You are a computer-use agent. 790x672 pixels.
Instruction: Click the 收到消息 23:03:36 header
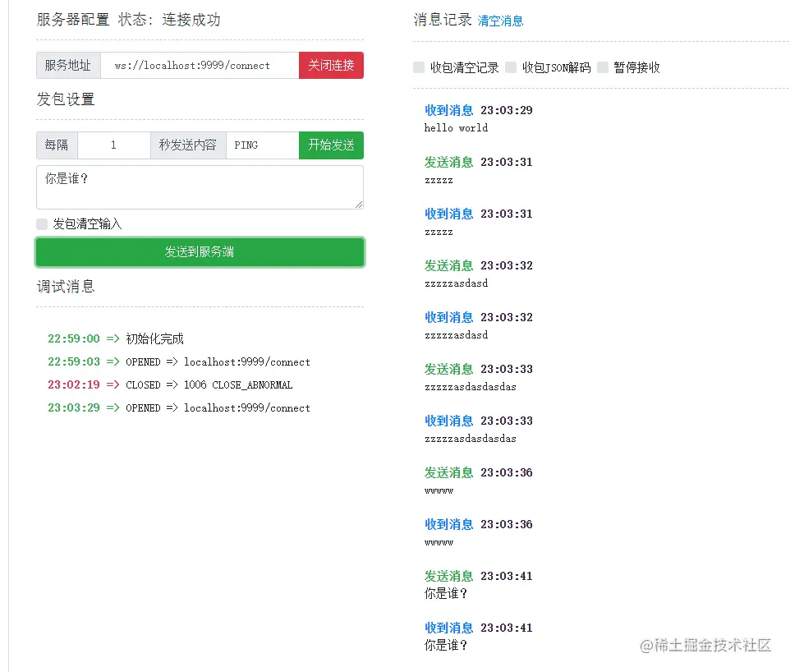[x=478, y=524]
